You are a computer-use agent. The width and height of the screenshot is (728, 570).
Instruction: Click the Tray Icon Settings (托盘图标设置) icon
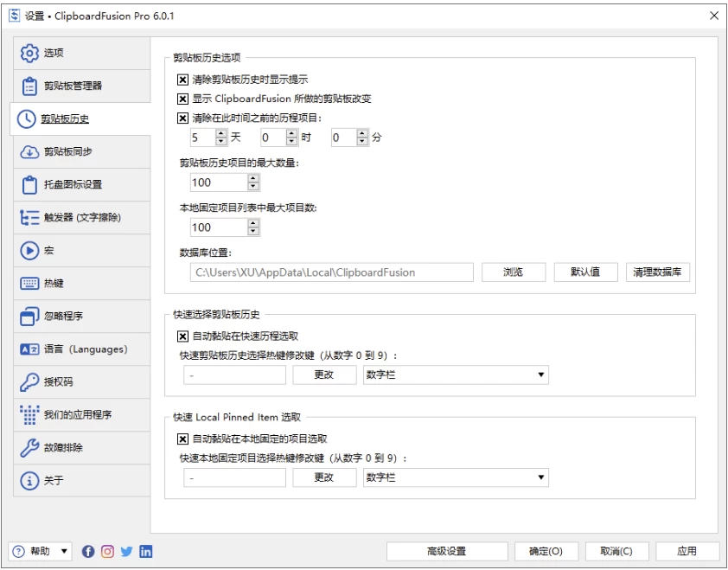point(30,186)
